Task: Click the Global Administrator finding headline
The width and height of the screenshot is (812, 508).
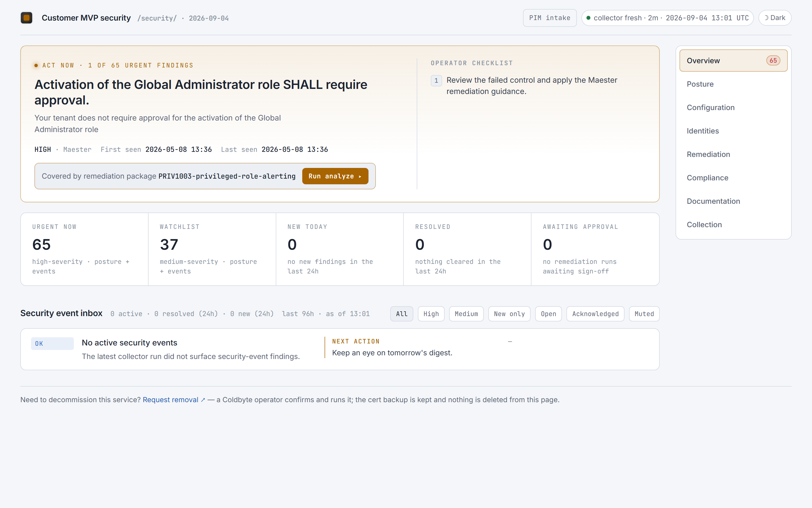Action: (201, 92)
